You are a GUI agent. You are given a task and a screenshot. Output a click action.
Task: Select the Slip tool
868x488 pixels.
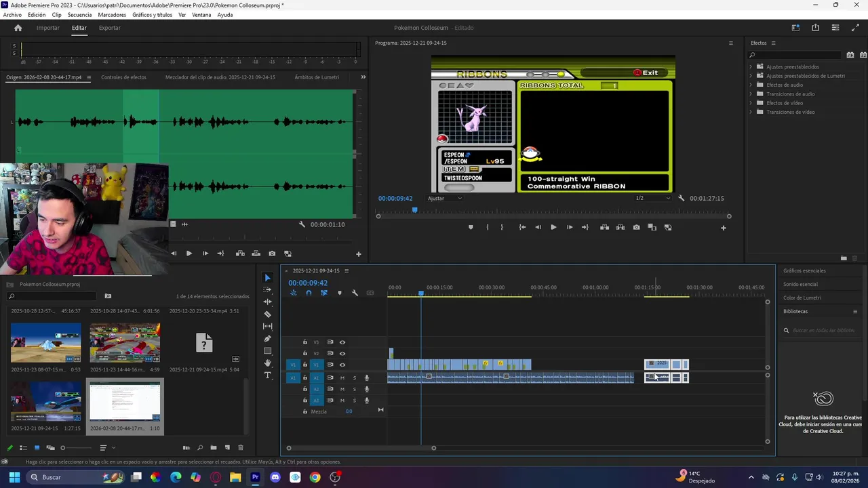pos(267,326)
